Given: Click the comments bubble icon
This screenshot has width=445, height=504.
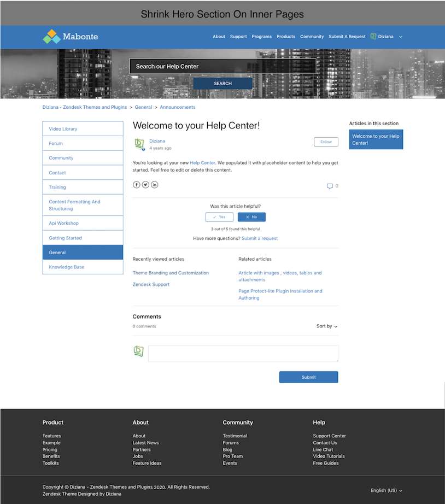Looking at the screenshot, I should pos(330,186).
